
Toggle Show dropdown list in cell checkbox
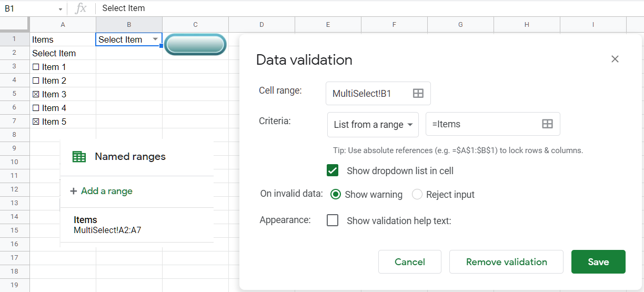tap(333, 170)
